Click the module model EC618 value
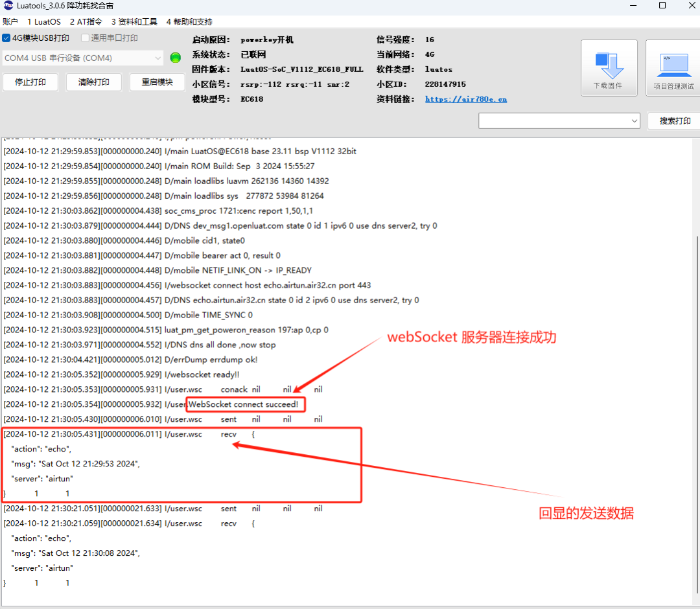 (x=251, y=99)
